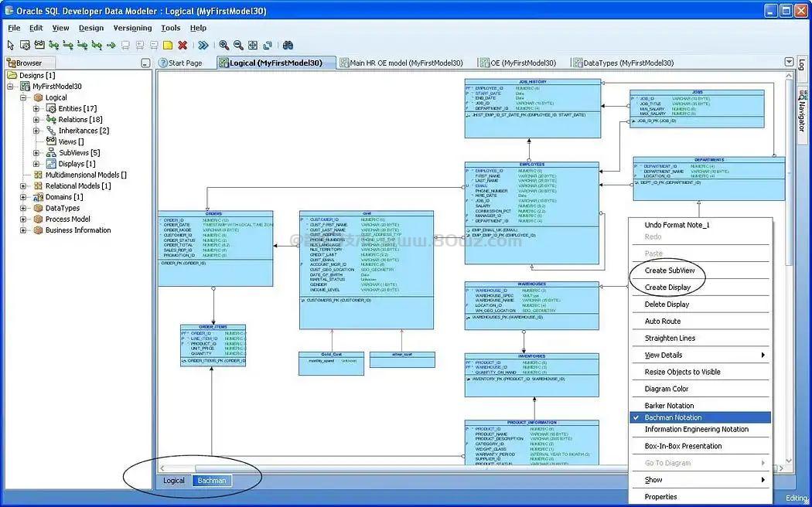Click the red X delete icon
The height and width of the screenshot is (507, 812).
point(183,46)
